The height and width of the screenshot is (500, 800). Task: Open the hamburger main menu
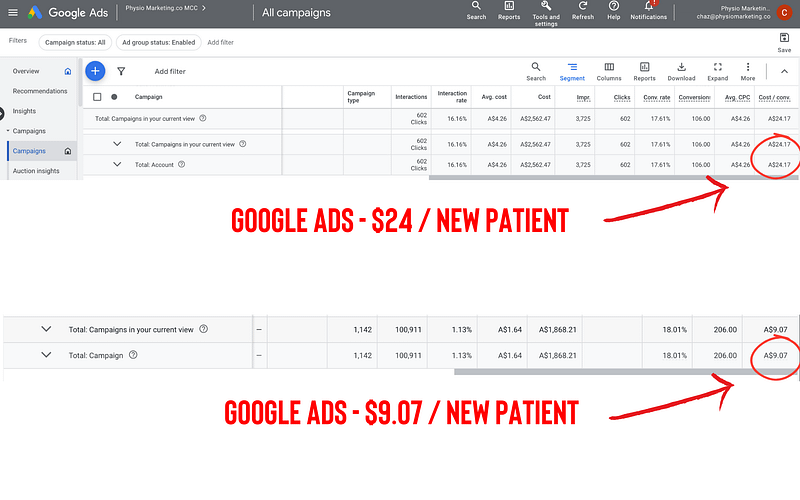coord(13,12)
